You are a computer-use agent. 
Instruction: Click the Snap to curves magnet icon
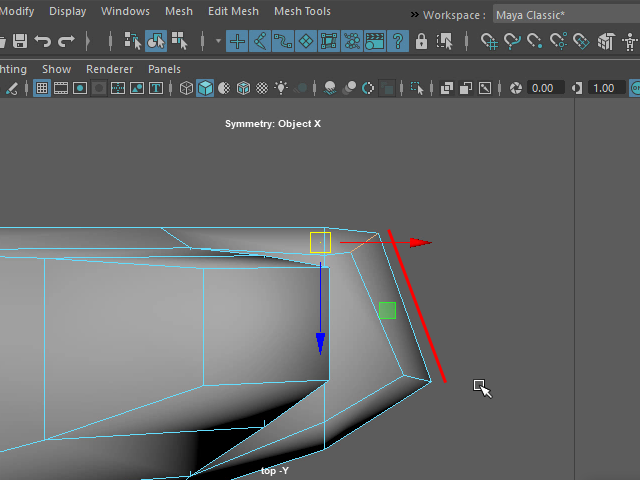513,41
